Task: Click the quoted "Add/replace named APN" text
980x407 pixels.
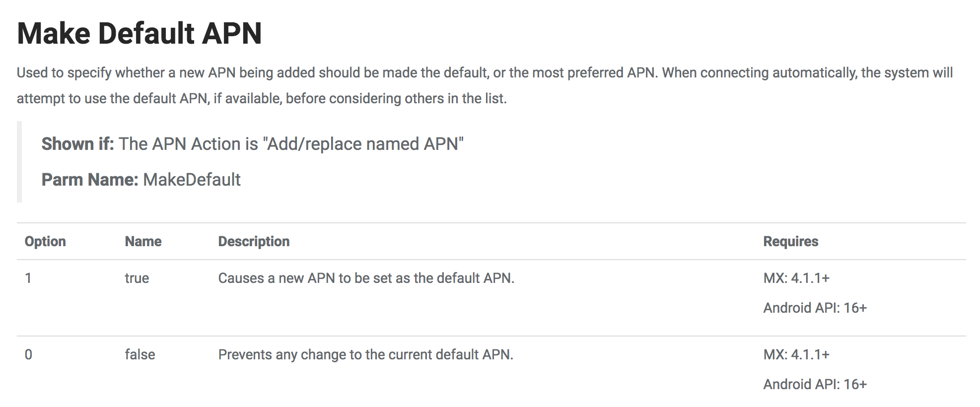Action: 363,144
